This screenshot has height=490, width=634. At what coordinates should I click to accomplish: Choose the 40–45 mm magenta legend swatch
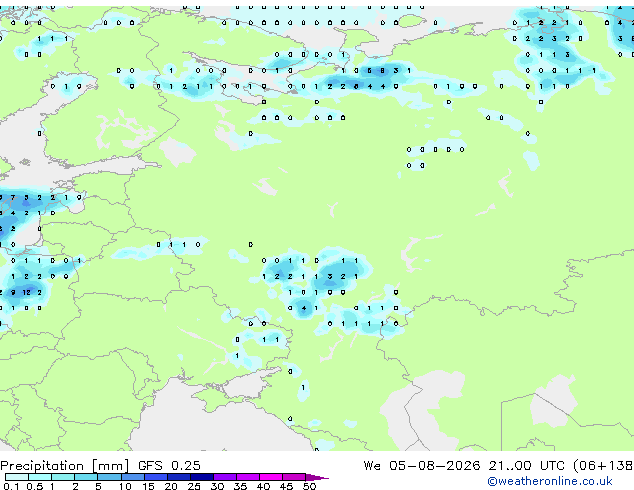(271, 477)
